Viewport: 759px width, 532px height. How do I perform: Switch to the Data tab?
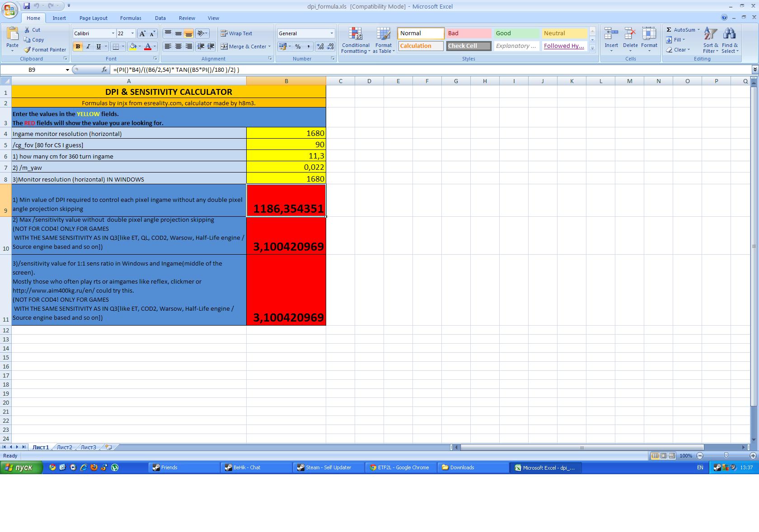click(x=160, y=18)
